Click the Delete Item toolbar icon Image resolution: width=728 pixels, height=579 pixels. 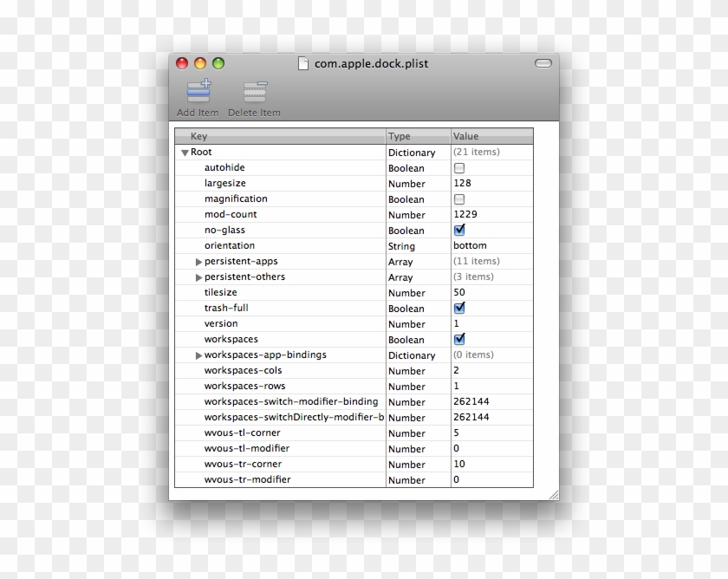[x=254, y=89]
